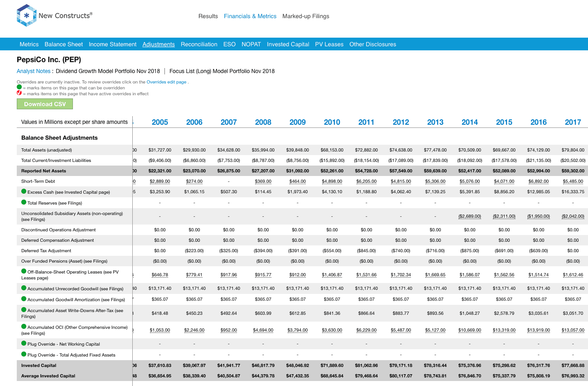The image size is (588, 386).
Task: Go to Metrics in blue navigation bar
Action: point(29,44)
